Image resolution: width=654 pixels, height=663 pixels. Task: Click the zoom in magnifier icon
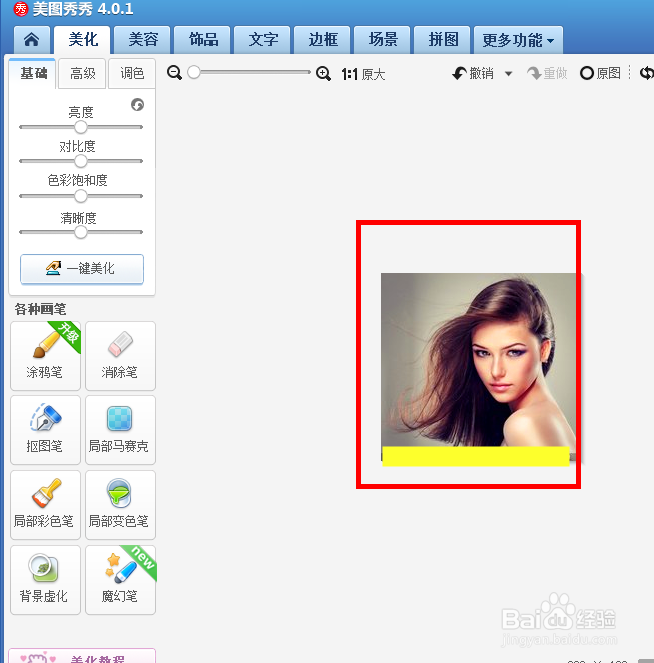[323, 74]
